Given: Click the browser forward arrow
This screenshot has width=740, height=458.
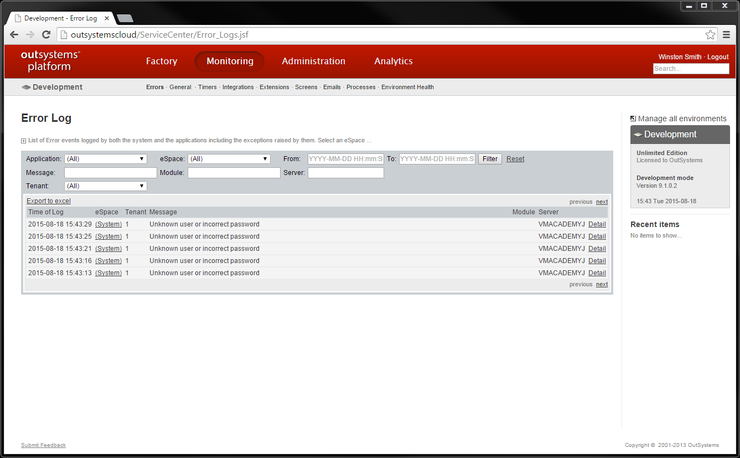Looking at the screenshot, I should click(30, 34).
